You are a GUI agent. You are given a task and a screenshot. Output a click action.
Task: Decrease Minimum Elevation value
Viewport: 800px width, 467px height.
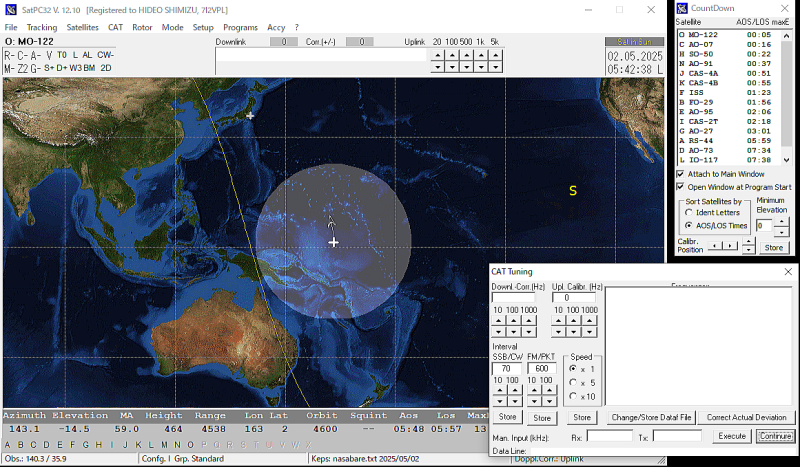click(x=781, y=232)
